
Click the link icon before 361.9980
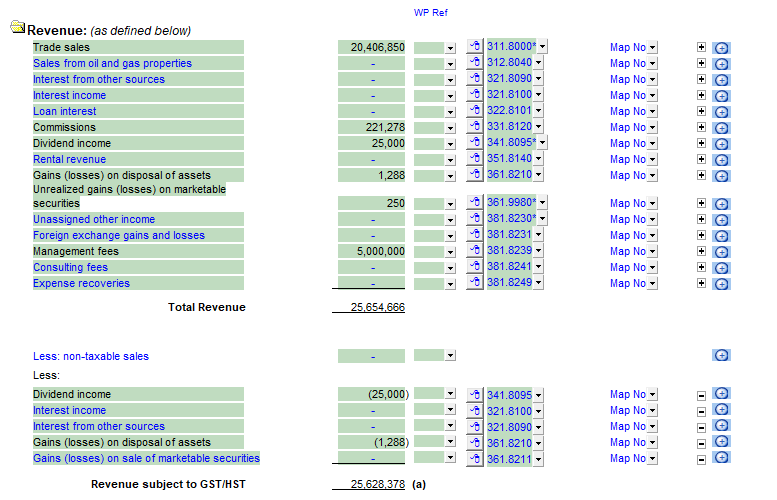click(x=475, y=202)
